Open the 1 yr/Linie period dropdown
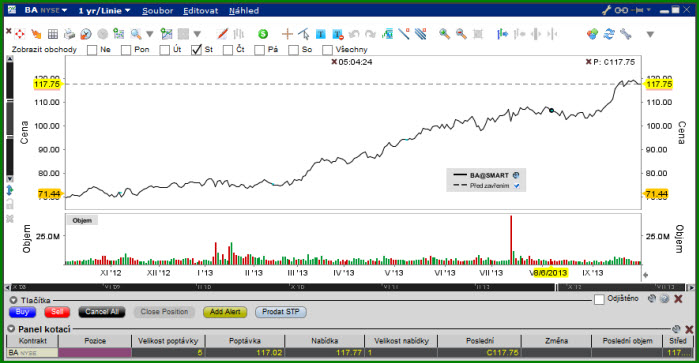Viewport: 699px width, 363px height. point(104,10)
